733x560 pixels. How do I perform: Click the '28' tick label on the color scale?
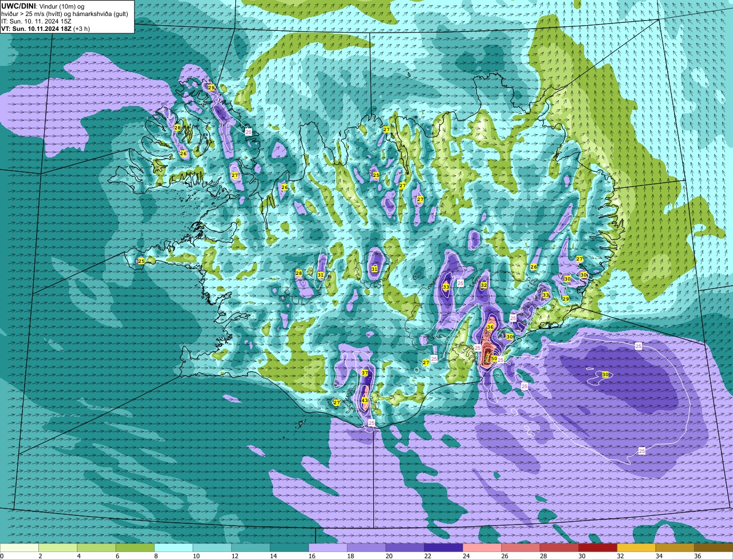pyautogui.click(x=543, y=556)
